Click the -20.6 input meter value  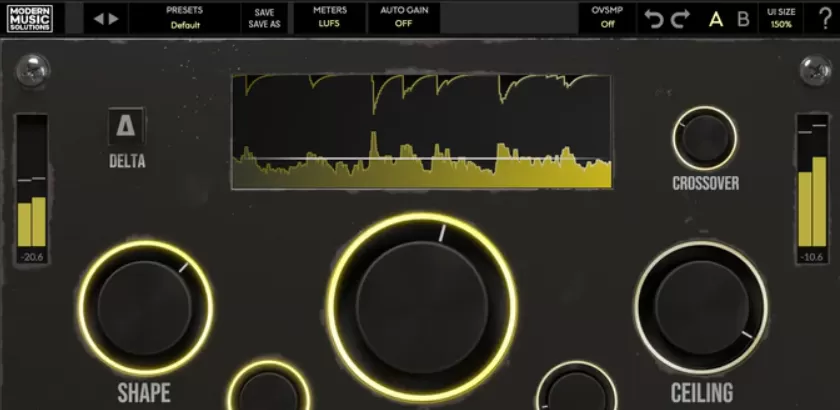click(x=32, y=257)
